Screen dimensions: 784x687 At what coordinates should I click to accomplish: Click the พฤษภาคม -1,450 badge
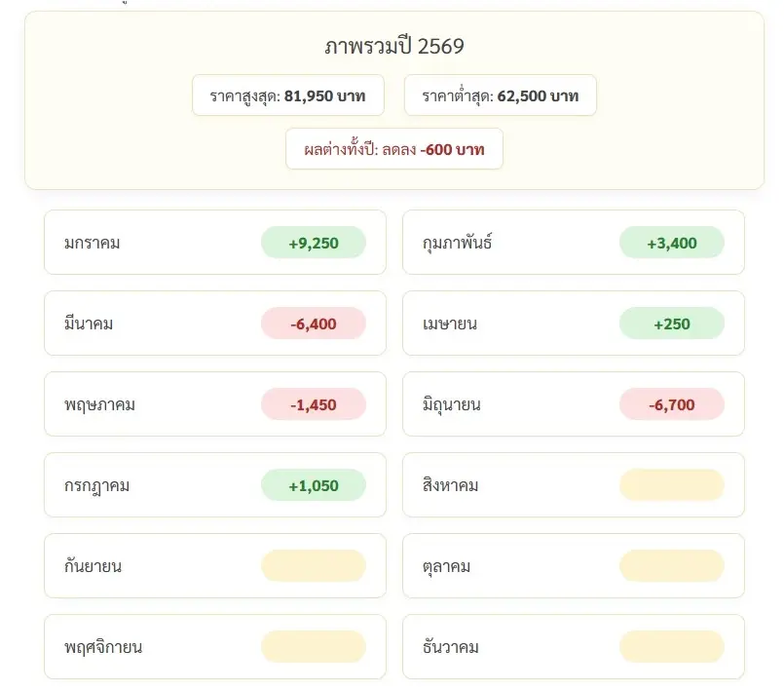(313, 404)
